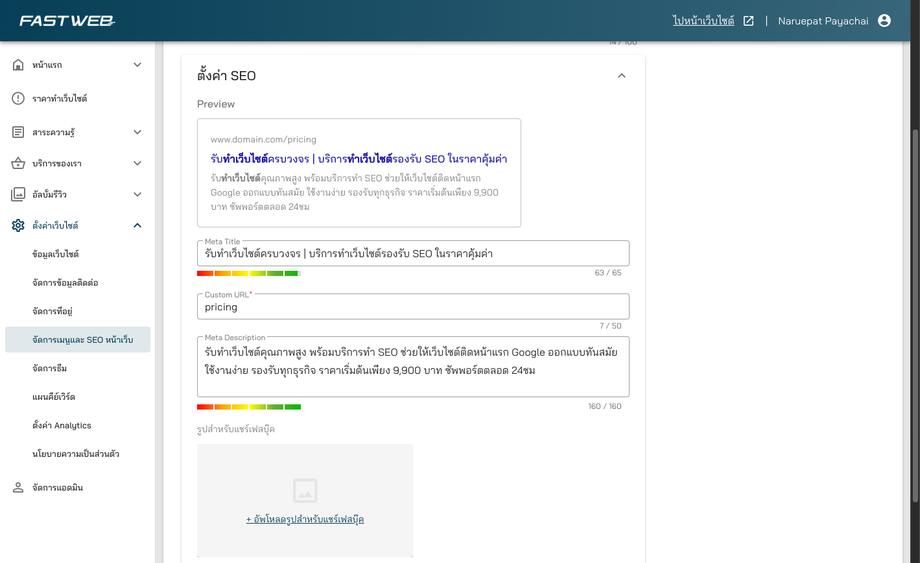This screenshot has height=563, width=920.
Task: Click into the Custom URL field
Action: click(412, 307)
